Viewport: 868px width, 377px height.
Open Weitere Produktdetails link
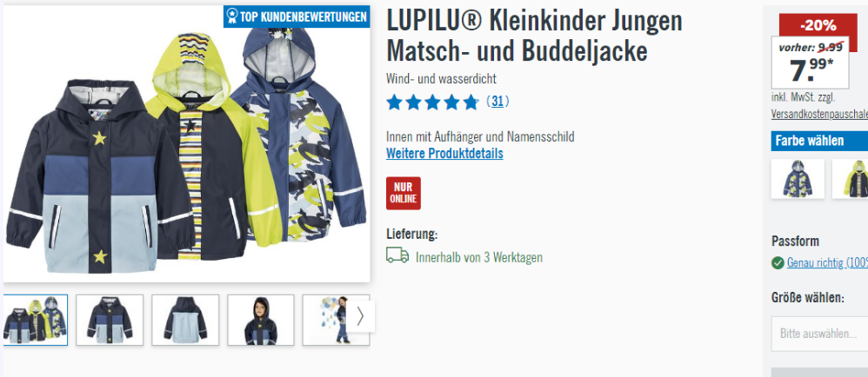(x=444, y=154)
